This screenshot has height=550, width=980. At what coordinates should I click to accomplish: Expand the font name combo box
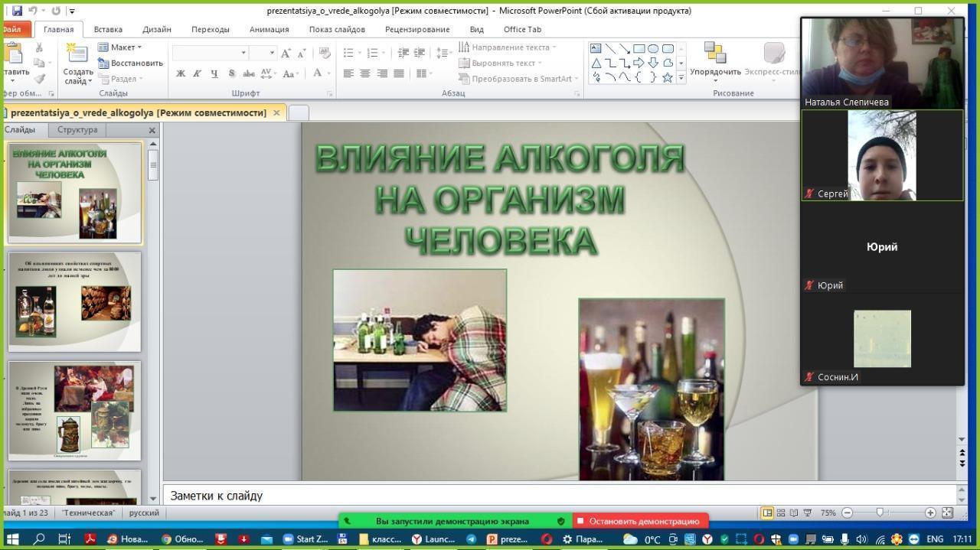(x=243, y=53)
